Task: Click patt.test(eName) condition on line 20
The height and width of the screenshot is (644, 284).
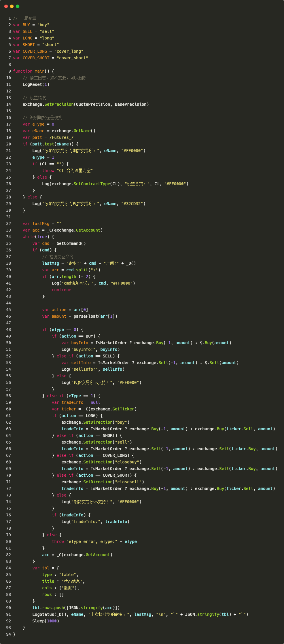Action: pos(52,144)
